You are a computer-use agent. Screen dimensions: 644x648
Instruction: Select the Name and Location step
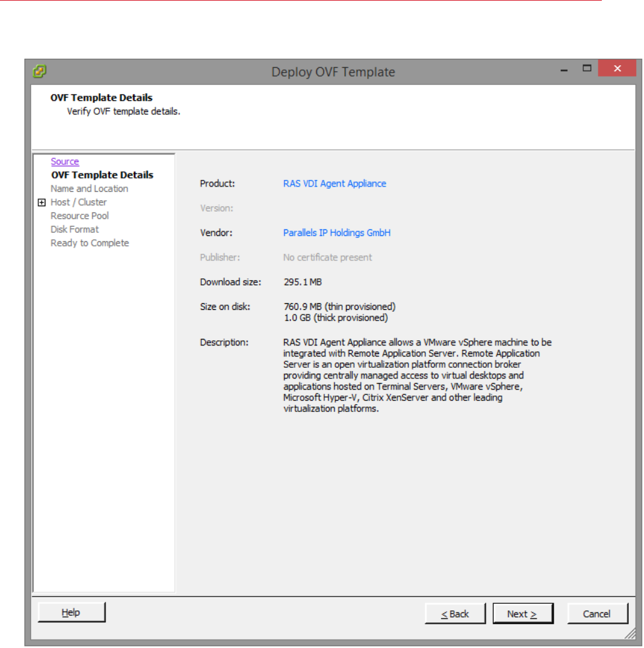tap(89, 189)
